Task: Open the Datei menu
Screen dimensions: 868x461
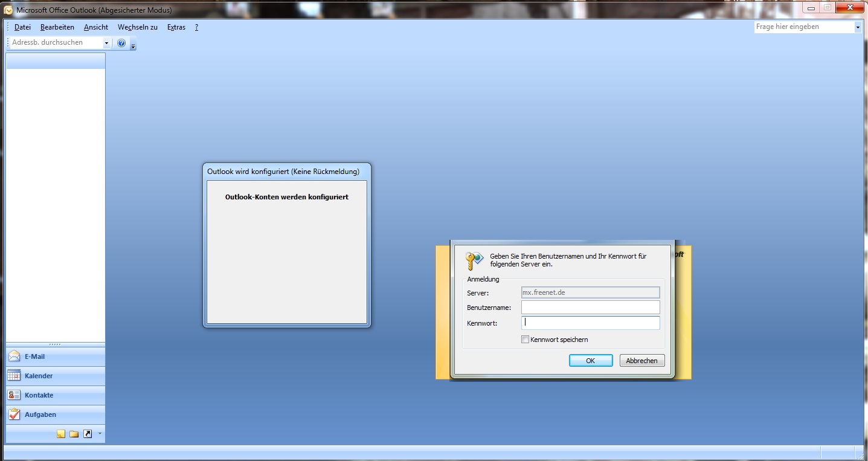Action: tap(22, 27)
